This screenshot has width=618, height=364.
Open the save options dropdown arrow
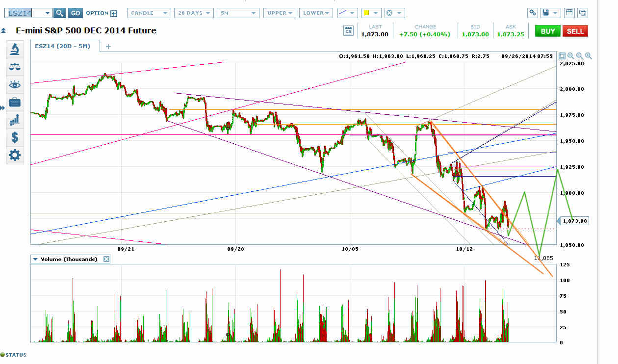[556, 13]
